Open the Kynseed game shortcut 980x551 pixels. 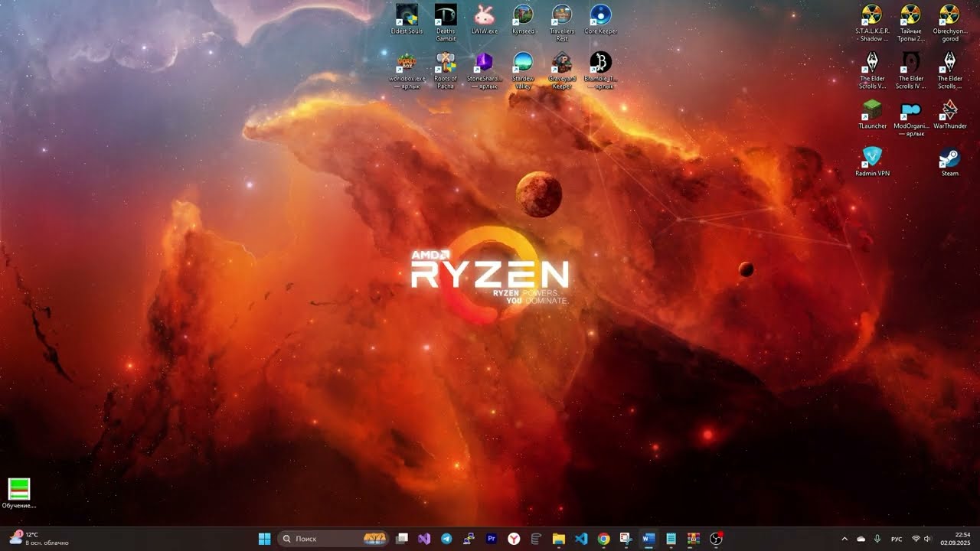(x=523, y=19)
